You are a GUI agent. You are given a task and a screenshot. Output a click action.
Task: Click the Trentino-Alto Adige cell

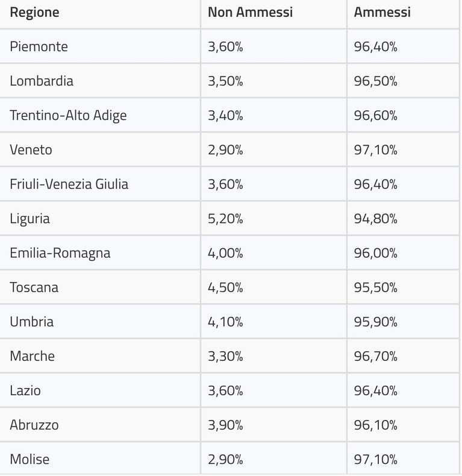[68, 116]
